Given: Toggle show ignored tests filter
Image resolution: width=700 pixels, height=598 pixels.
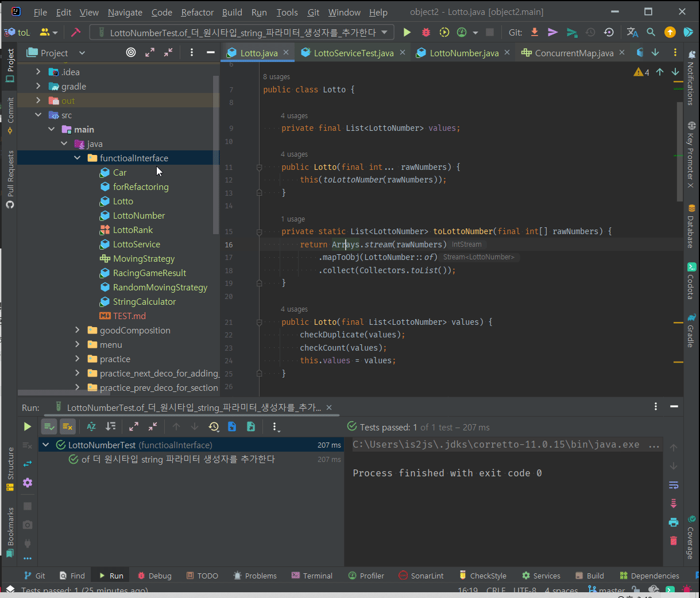Looking at the screenshot, I should tap(68, 426).
